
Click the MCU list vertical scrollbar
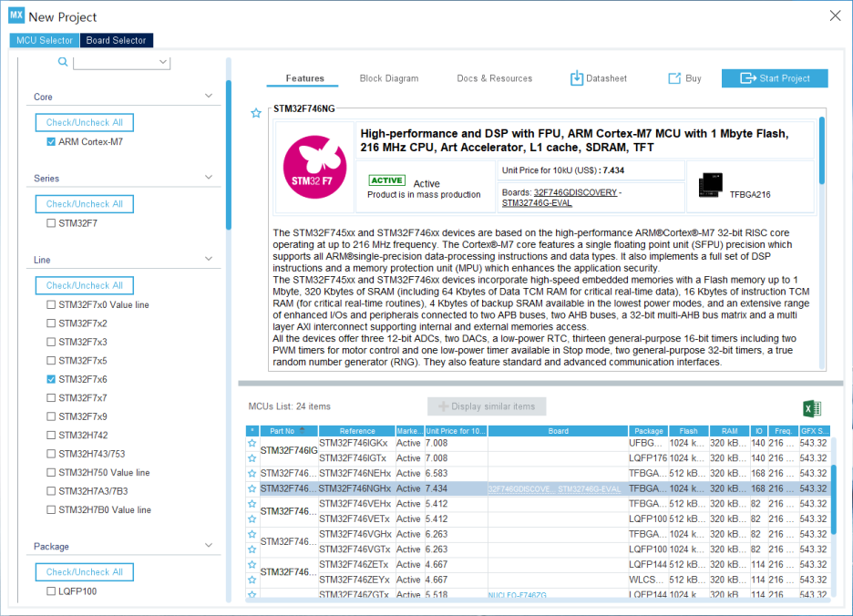pyautogui.click(x=834, y=499)
